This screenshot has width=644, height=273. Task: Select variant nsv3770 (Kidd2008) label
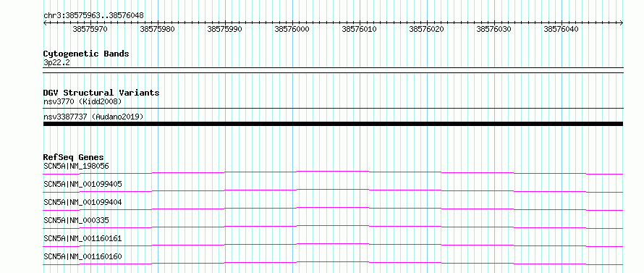coord(82,101)
